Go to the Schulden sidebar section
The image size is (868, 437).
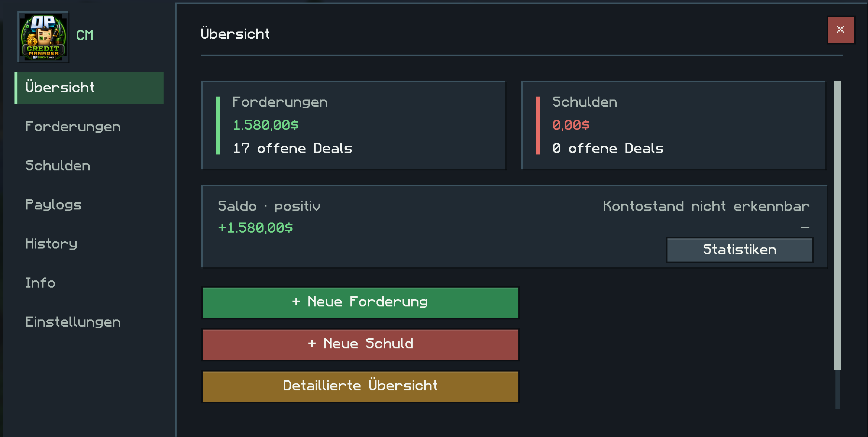[x=89, y=166]
